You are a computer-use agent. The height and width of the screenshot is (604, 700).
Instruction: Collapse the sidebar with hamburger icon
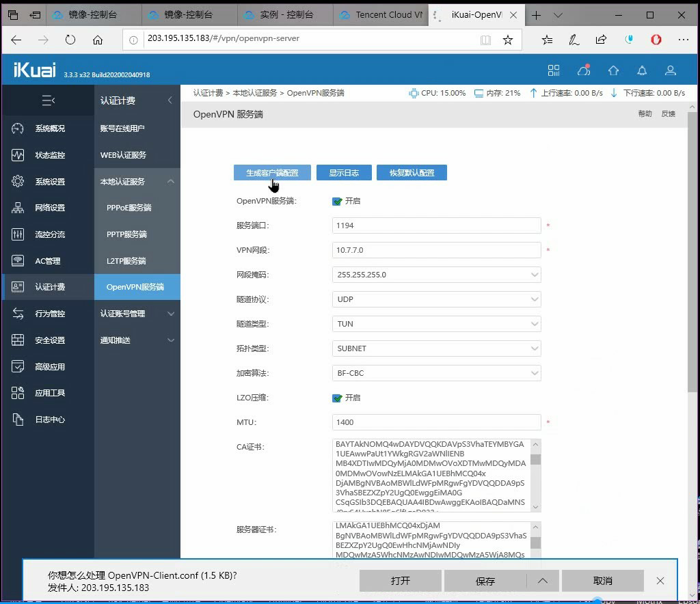[x=48, y=100]
